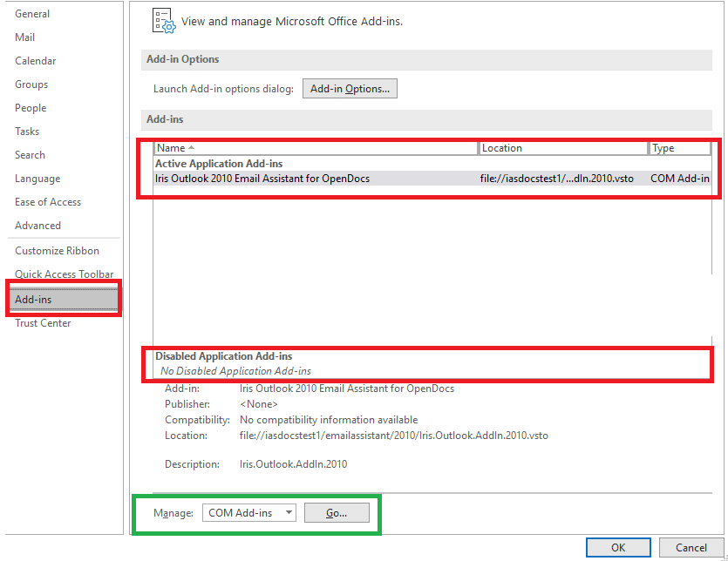728x561 pixels.
Task: Go to the Ease of Access options
Action: pos(47,201)
